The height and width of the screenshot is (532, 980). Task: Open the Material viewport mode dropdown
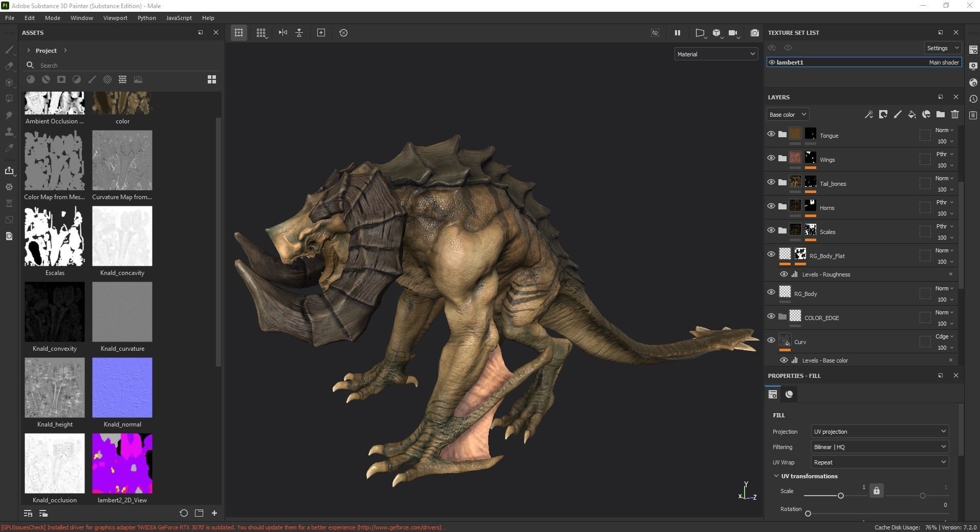pyautogui.click(x=716, y=54)
